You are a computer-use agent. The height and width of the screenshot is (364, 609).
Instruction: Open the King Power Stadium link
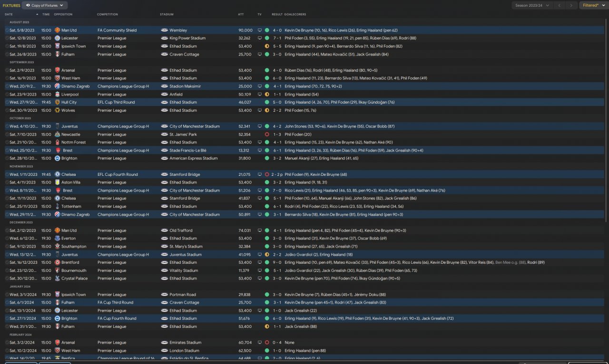pyautogui.click(x=187, y=38)
